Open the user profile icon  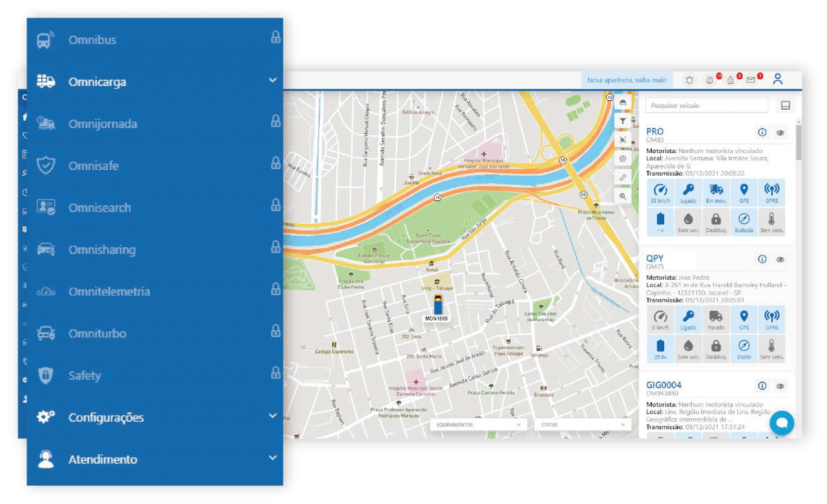(778, 79)
